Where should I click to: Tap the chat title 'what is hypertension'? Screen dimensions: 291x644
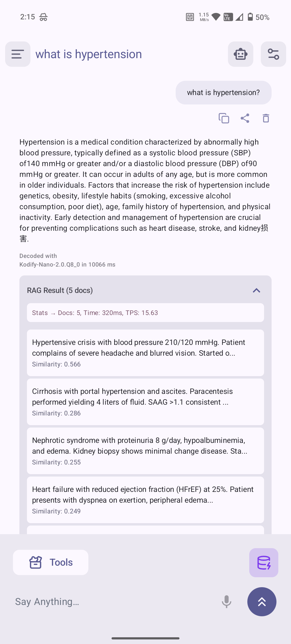click(88, 54)
